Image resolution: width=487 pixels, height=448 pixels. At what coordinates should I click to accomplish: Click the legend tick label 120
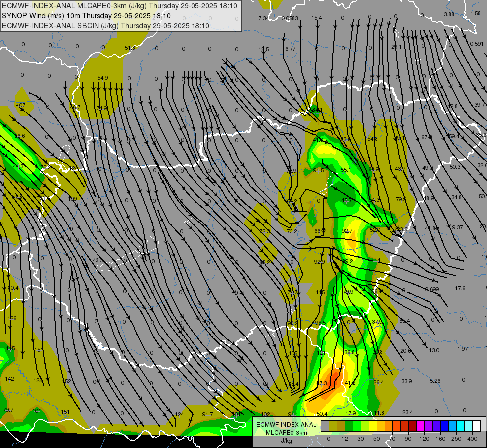[424, 439]
